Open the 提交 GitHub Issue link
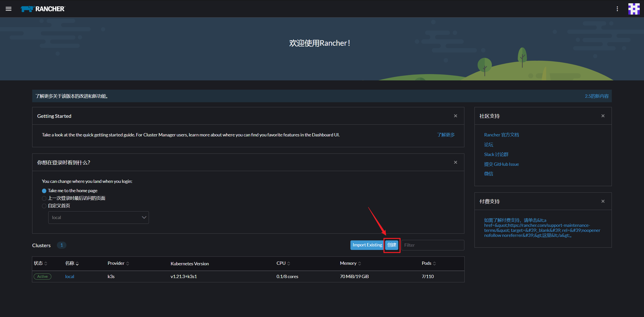644x317 pixels. [x=501, y=164]
